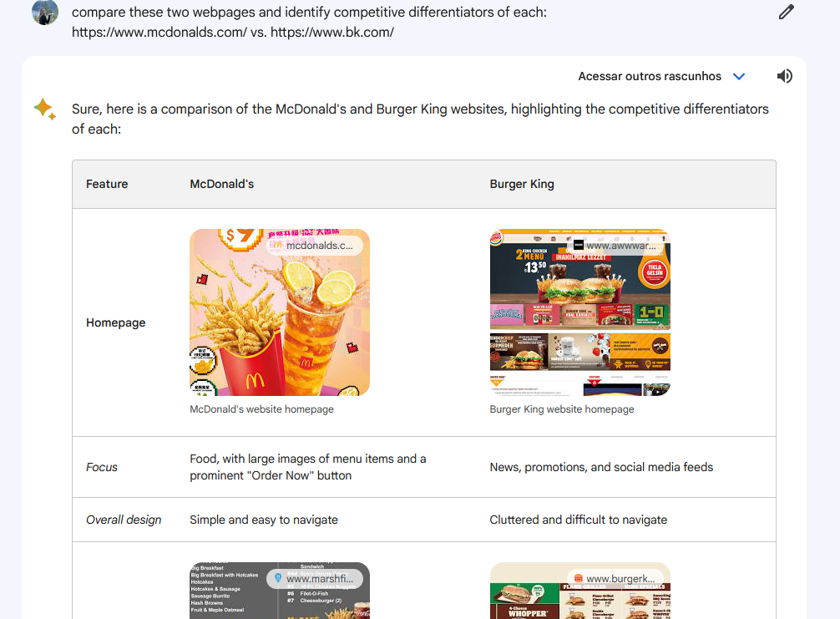Open the McDonald's menu board image
The width and height of the screenshot is (840, 619).
[280, 591]
